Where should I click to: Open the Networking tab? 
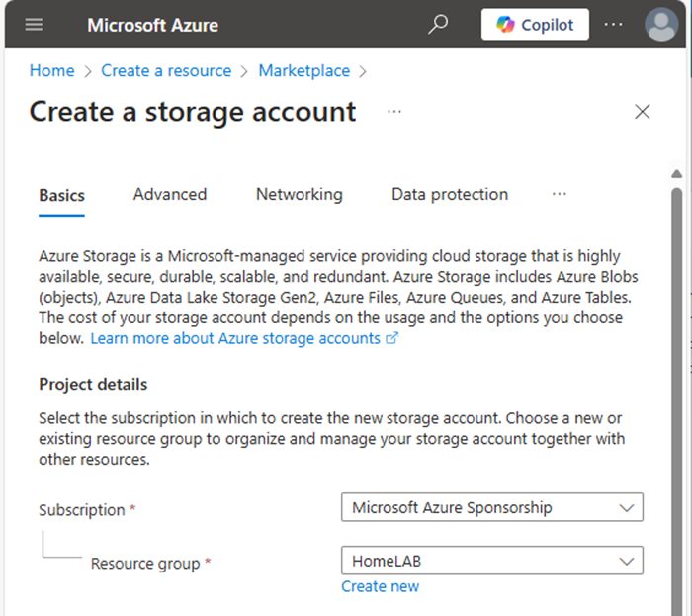click(300, 194)
